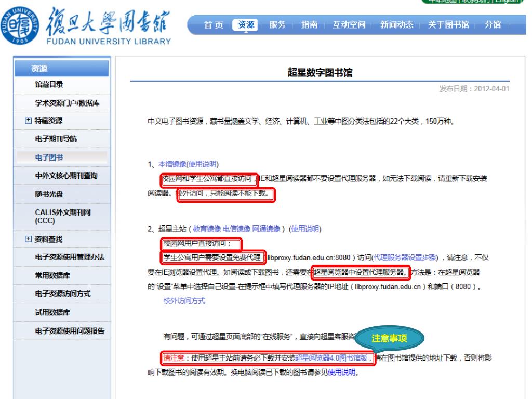
Task: Open 电子资源使用问题报告 sidebar item
Action: [70, 331]
